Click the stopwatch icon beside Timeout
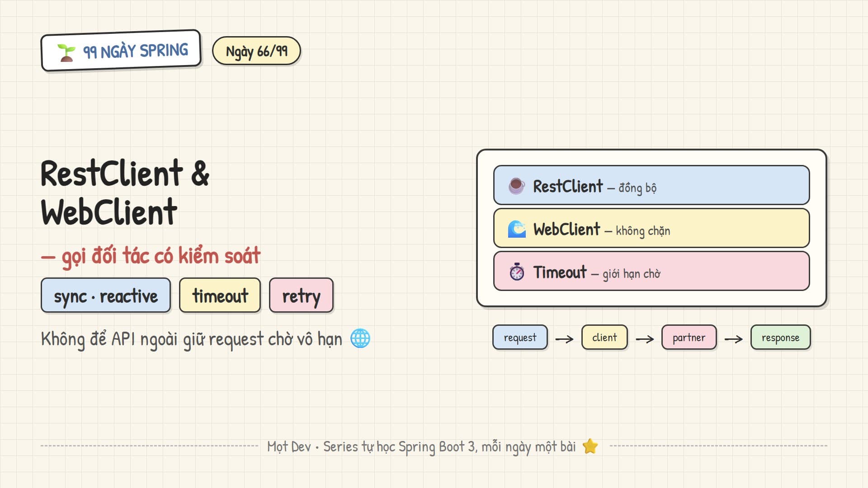 click(x=517, y=272)
